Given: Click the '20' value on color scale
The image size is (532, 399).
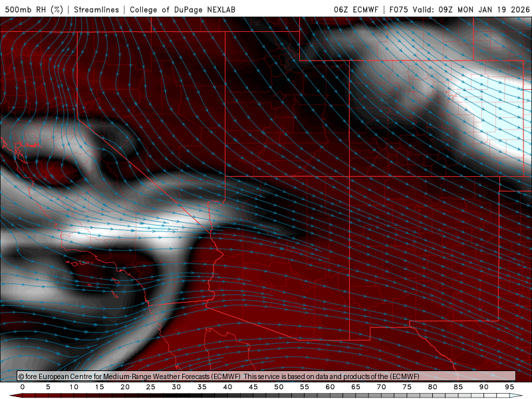Looking at the screenshot, I should pos(125,387).
